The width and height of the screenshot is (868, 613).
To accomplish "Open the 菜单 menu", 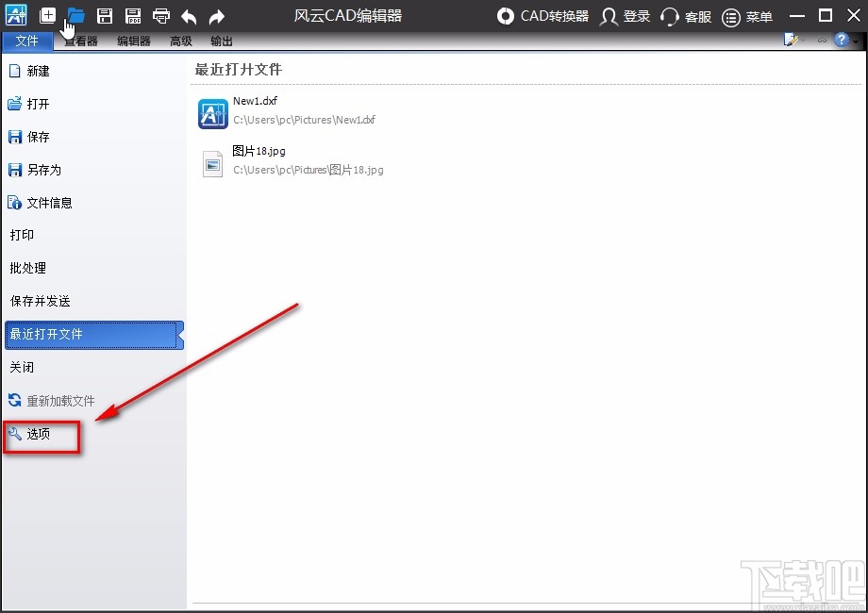I will pos(748,16).
